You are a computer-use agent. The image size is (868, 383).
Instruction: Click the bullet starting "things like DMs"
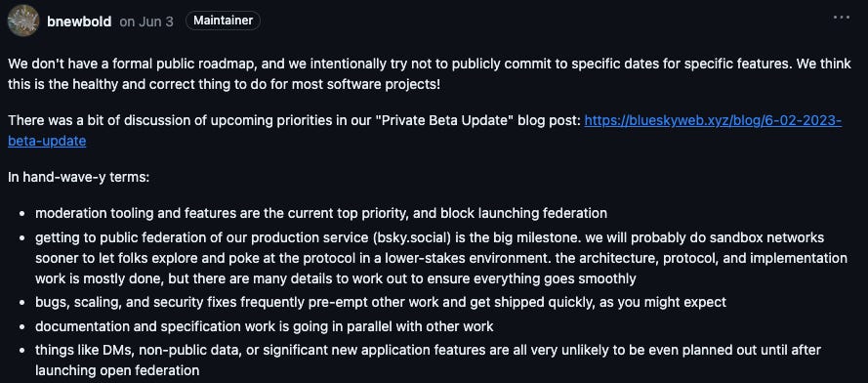[x=428, y=361]
